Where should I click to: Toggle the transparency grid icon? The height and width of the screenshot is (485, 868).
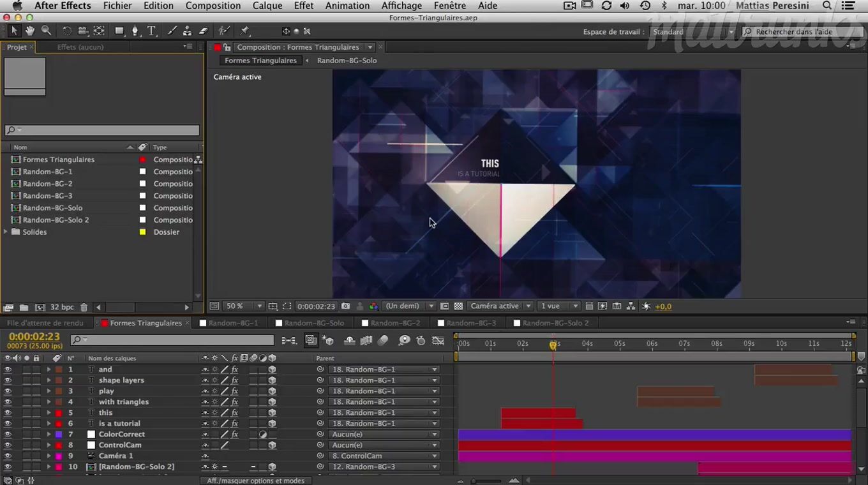pos(458,306)
